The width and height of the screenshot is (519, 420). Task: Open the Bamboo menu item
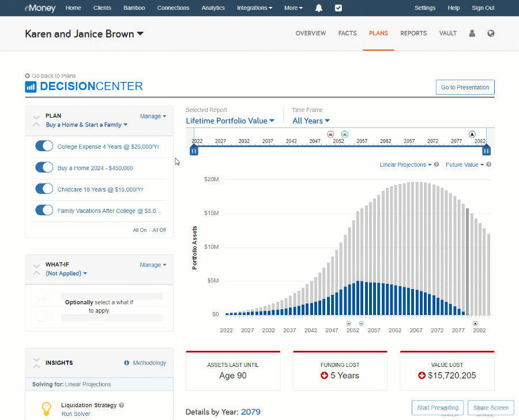134,8
